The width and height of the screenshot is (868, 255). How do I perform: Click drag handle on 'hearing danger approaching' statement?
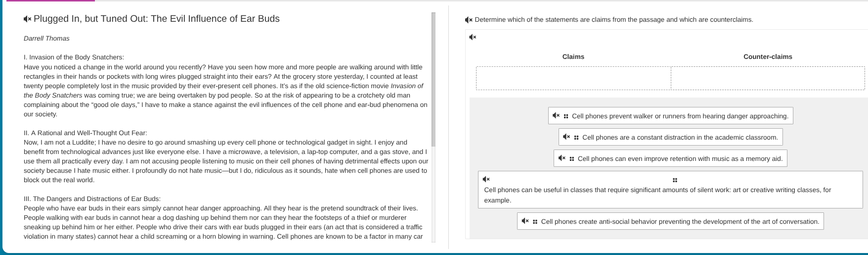click(x=565, y=116)
